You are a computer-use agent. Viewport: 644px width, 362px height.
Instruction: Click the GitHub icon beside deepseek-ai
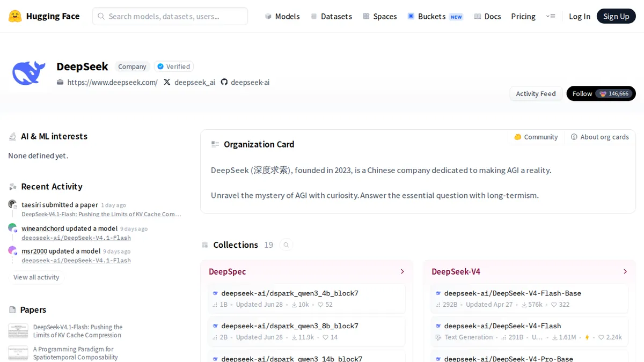224,82
